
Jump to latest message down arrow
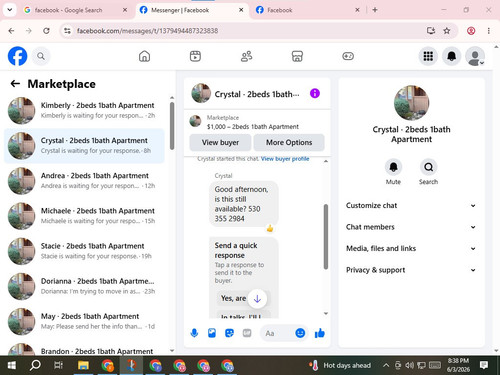257,299
